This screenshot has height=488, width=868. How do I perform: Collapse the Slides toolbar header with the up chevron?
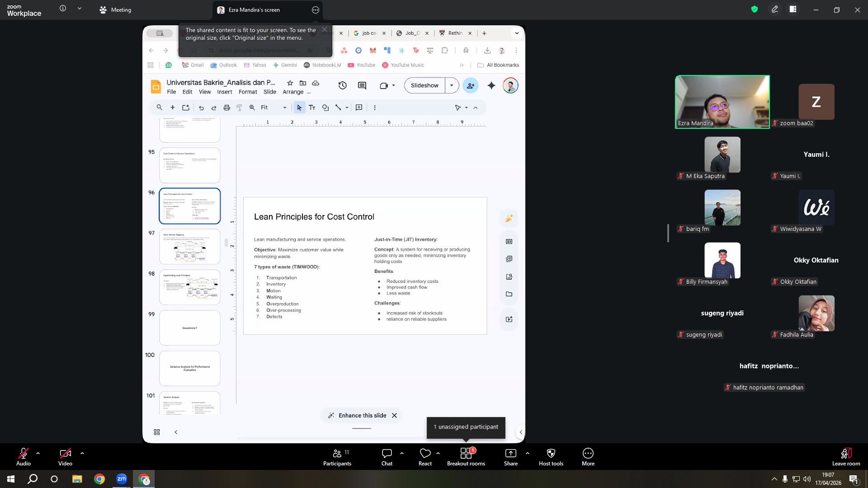point(476,108)
